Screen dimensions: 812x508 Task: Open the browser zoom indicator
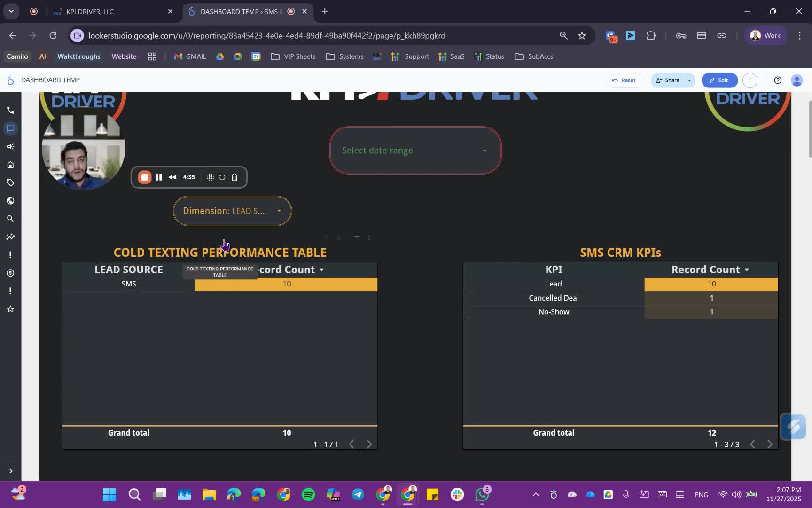tap(563, 36)
